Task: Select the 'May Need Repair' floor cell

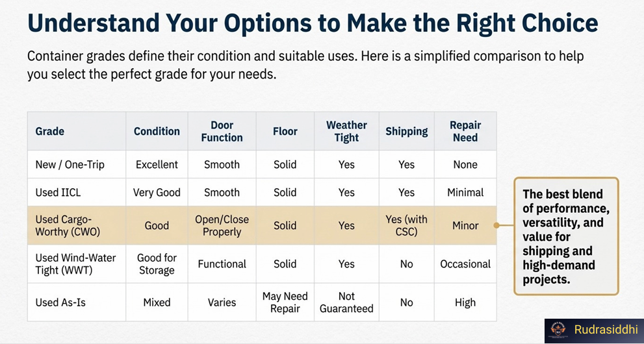Action: tap(285, 302)
